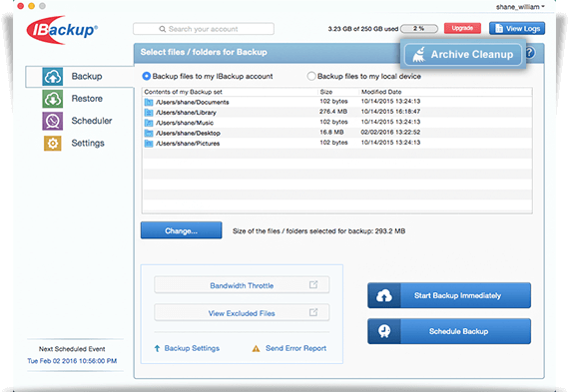Image resolution: width=569 pixels, height=392 pixels.
Task: Switch to the Scheduler tab label
Action: tap(92, 121)
